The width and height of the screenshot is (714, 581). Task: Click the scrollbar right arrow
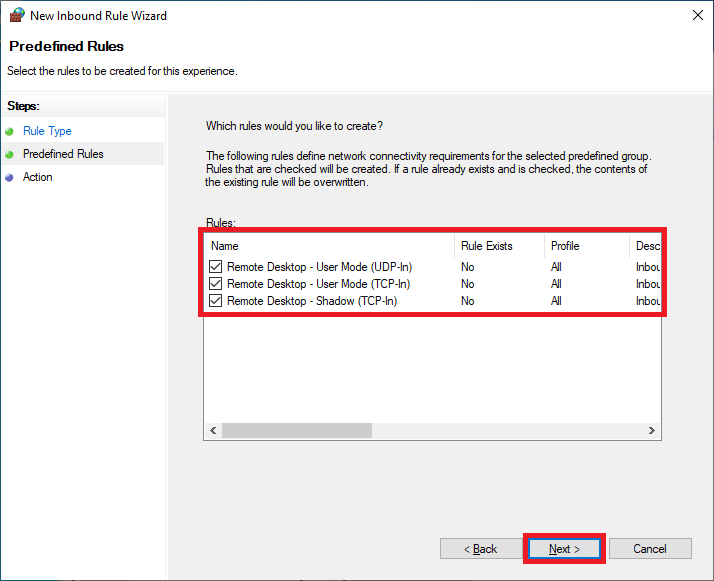652,430
